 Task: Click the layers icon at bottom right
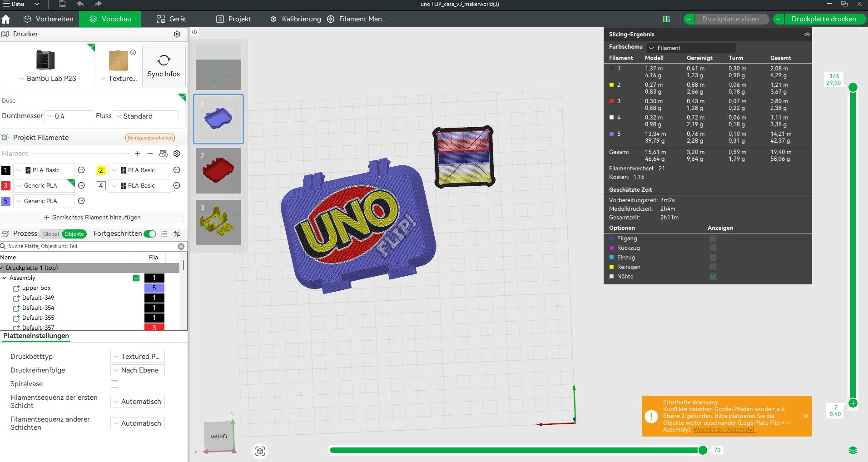[x=853, y=450]
